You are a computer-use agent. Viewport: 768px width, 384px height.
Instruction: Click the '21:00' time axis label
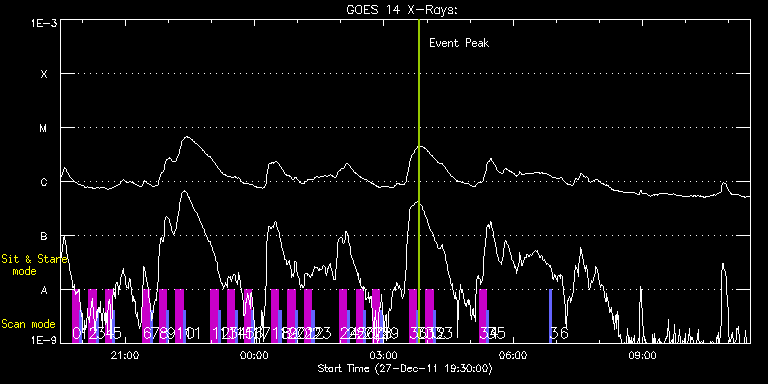click(125, 355)
